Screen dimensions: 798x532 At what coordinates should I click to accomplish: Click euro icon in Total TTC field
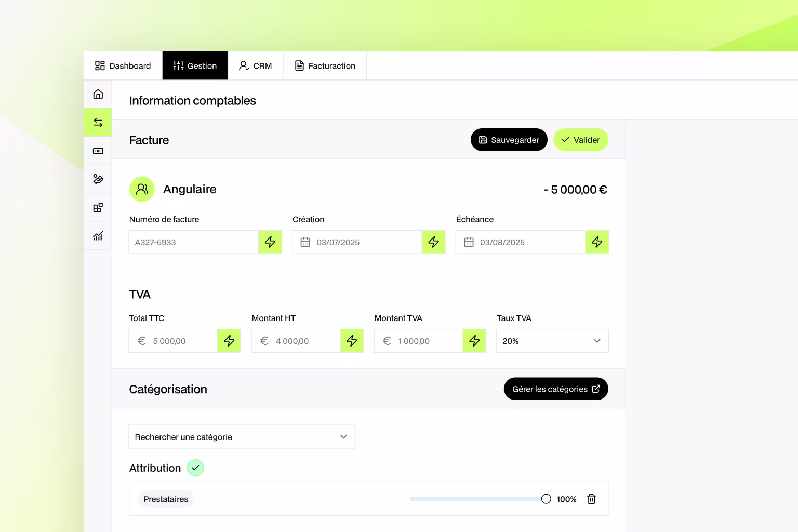(x=141, y=341)
